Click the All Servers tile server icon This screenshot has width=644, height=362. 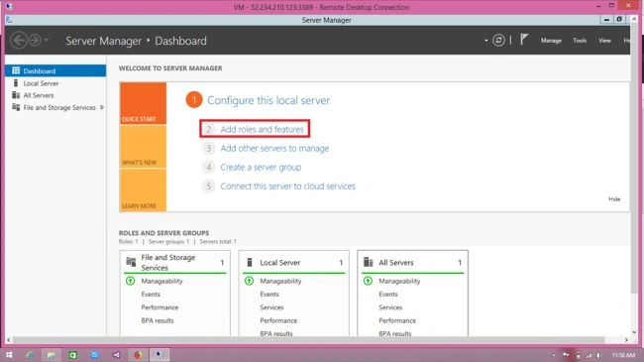[369, 262]
